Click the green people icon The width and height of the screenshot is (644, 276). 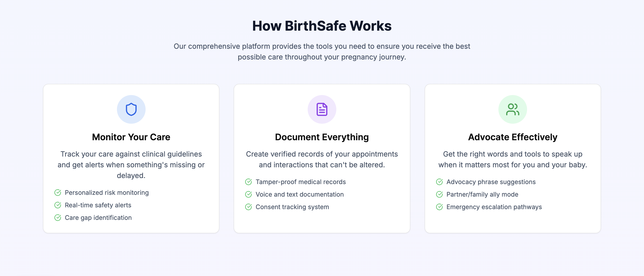tap(513, 109)
